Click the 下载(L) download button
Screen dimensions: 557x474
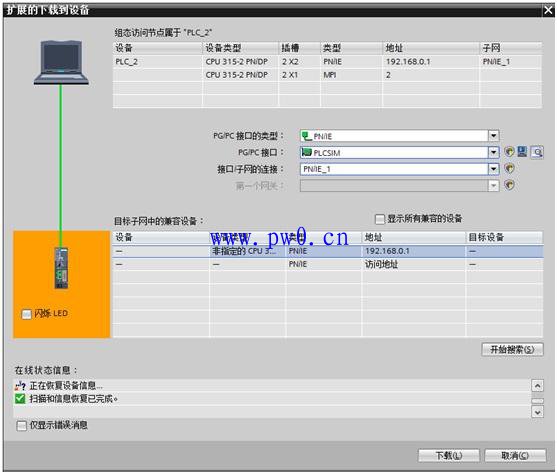[449, 456]
